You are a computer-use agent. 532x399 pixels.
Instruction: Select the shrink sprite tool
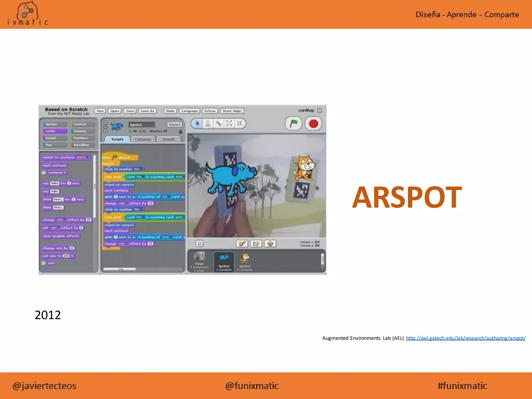[240, 124]
